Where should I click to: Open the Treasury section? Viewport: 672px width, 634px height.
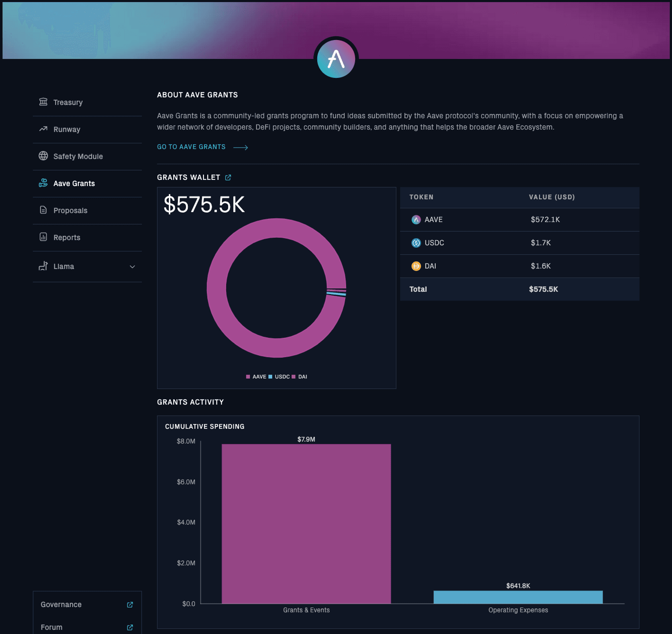[87, 103]
